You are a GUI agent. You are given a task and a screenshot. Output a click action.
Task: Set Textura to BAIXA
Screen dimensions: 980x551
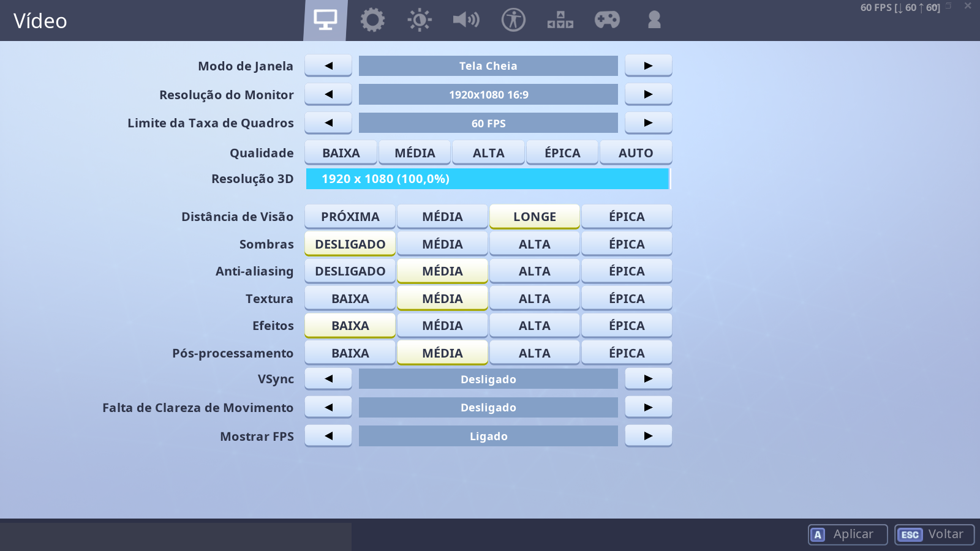[x=350, y=298]
